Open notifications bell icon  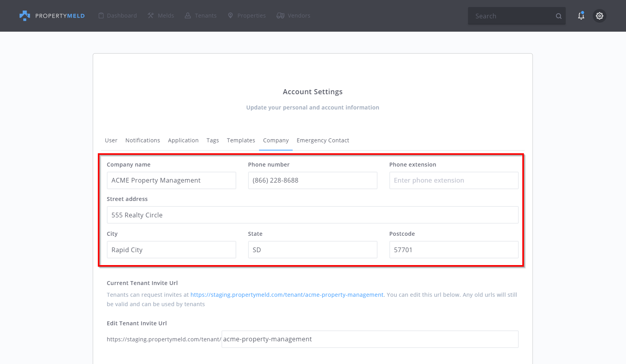pyautogui.click(x=581, y=16)
